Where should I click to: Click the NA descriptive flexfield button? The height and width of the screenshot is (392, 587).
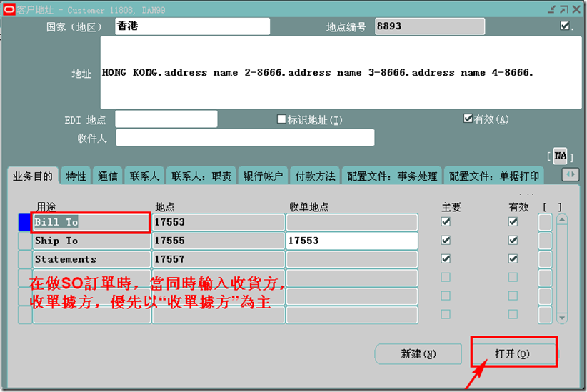(x=560, y=156)
